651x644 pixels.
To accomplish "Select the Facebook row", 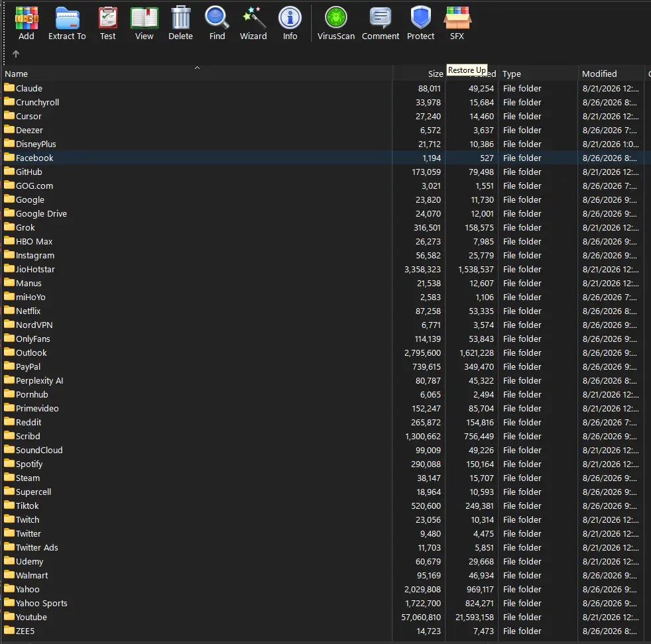I will point(325,158).
